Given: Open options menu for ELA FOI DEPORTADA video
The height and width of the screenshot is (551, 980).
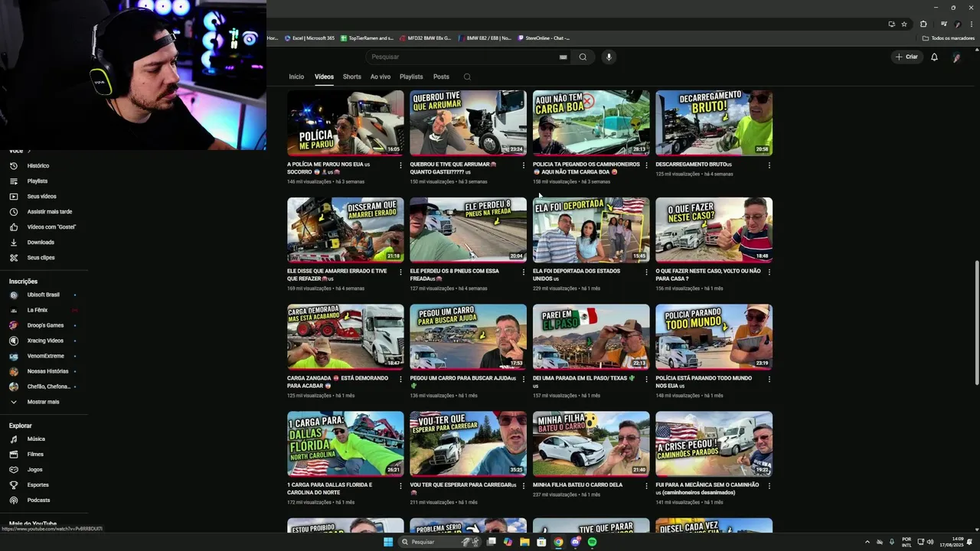Looking at the screenshot, I should click(x=646, y=272).
